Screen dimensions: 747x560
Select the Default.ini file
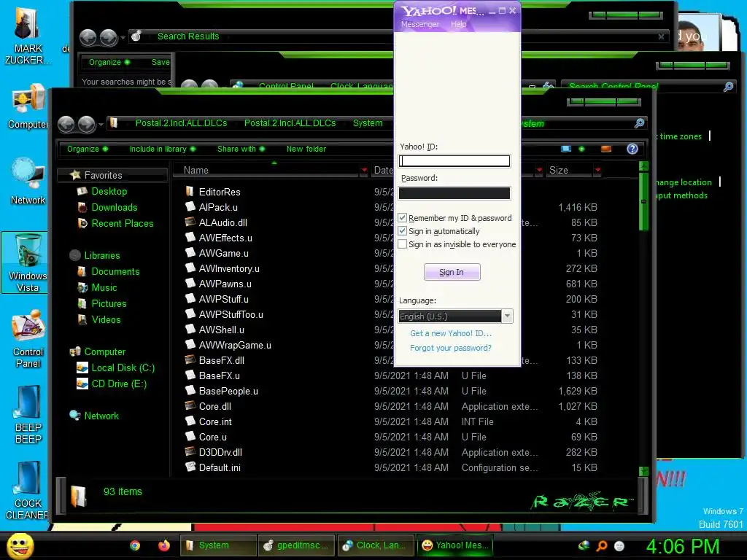pos(219,467)
